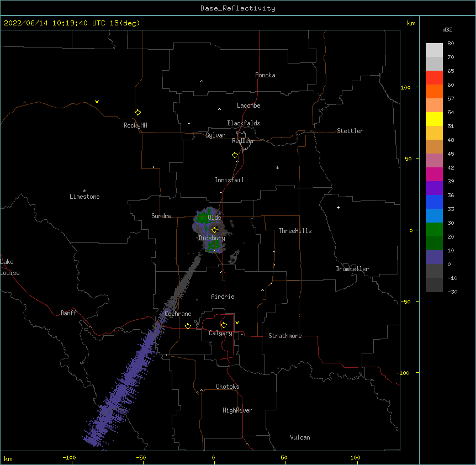This screenshot has height=465, width=476.
Task: Click the Lake Louise label
Action: 10,267
